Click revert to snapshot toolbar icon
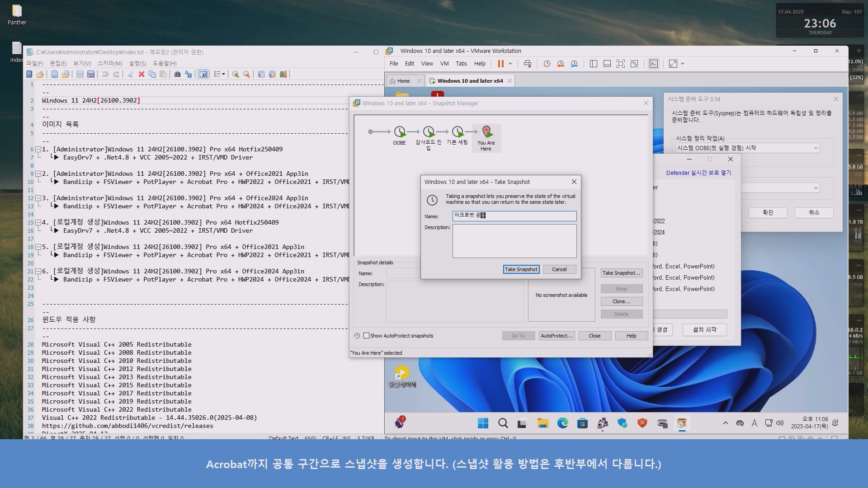This screenshot has height=488, width=868. [x=561, y=64]
